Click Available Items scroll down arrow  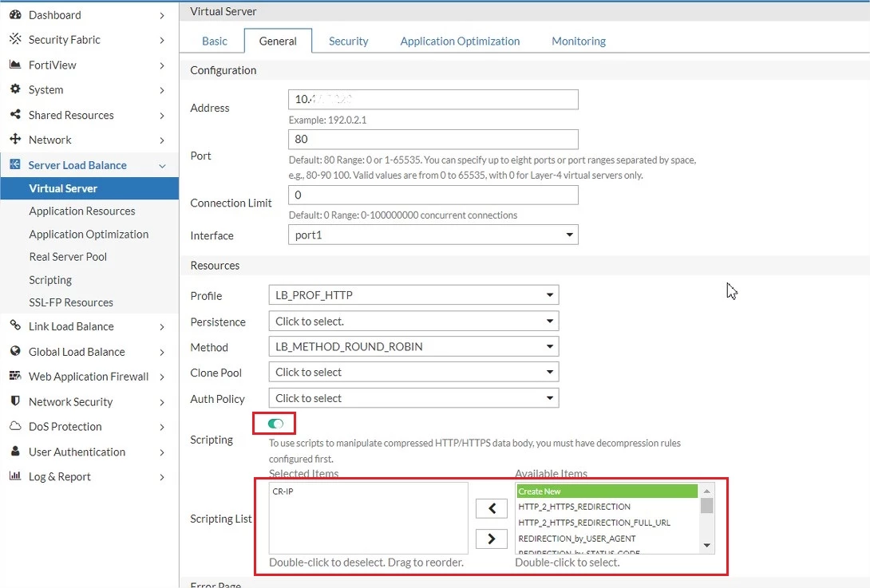707,545
